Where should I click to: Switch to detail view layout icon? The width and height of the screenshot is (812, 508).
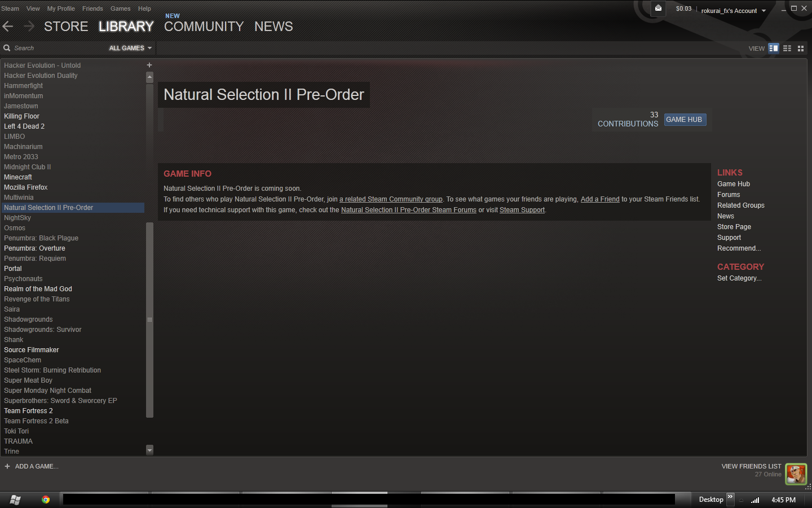(x=774, y=49)
